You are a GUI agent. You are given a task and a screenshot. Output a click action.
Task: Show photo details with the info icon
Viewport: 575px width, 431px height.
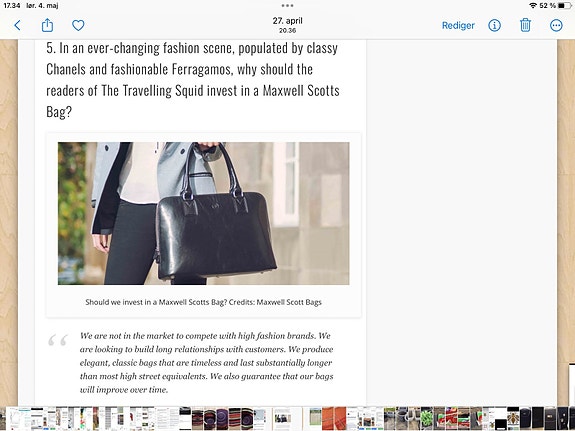click(x=494, y=25)
